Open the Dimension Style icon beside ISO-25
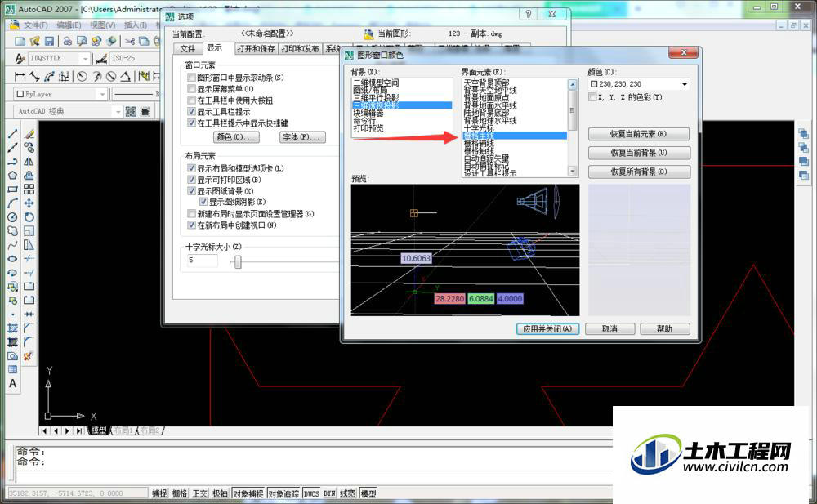The width and height of the screenshot is (817, 504). [x=101, y=58]
